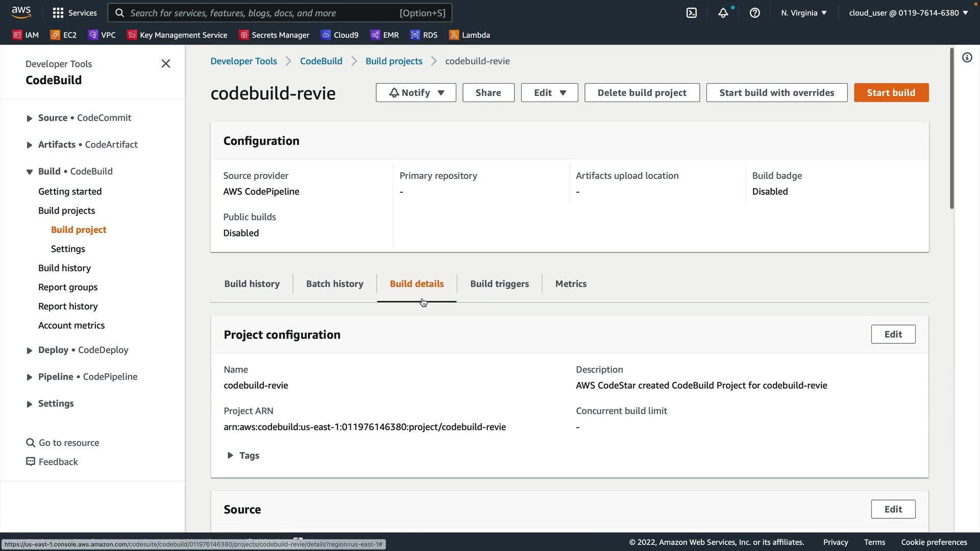Open the EC2 shortcut in the favorites bar

(x=64, y=35)
